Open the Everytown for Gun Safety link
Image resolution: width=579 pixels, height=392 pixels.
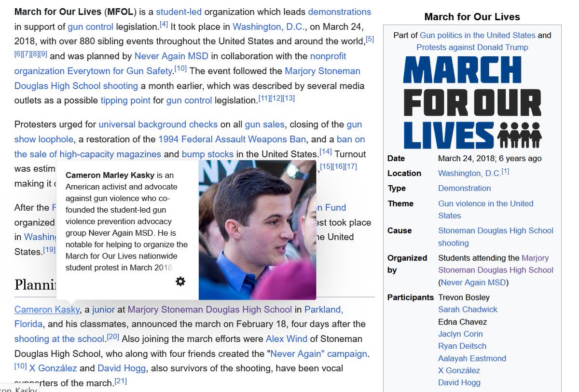(x=120, y=71)
